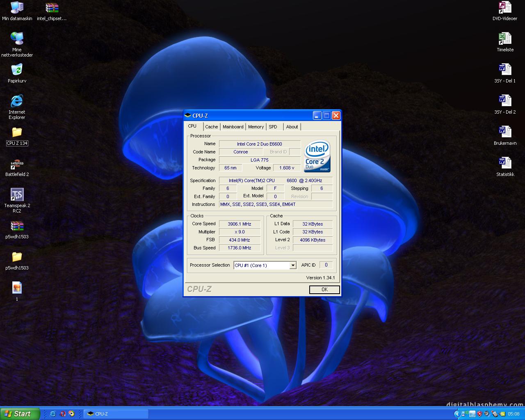The height and width of the screenshot is (420, 525).
Task: Click the OK button in CPU-Z
Action: click(324, 290)
